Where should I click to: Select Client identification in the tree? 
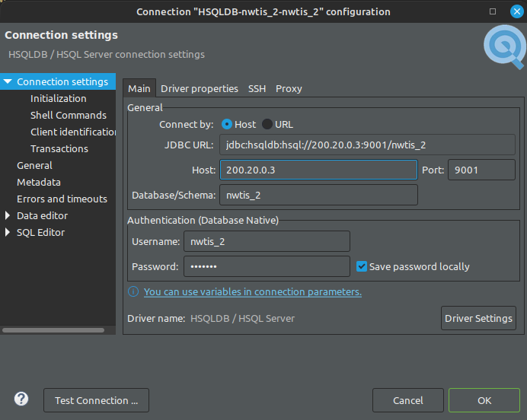[73, 132]
